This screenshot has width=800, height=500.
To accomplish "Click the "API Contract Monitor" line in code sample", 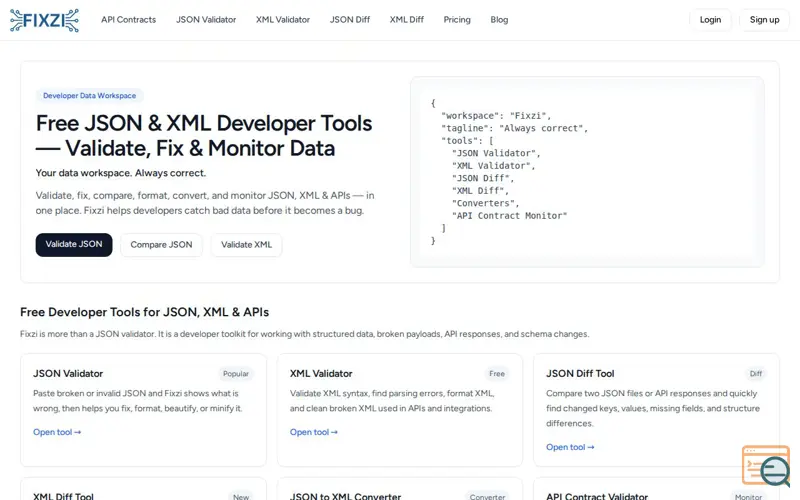I will [509, 216].
